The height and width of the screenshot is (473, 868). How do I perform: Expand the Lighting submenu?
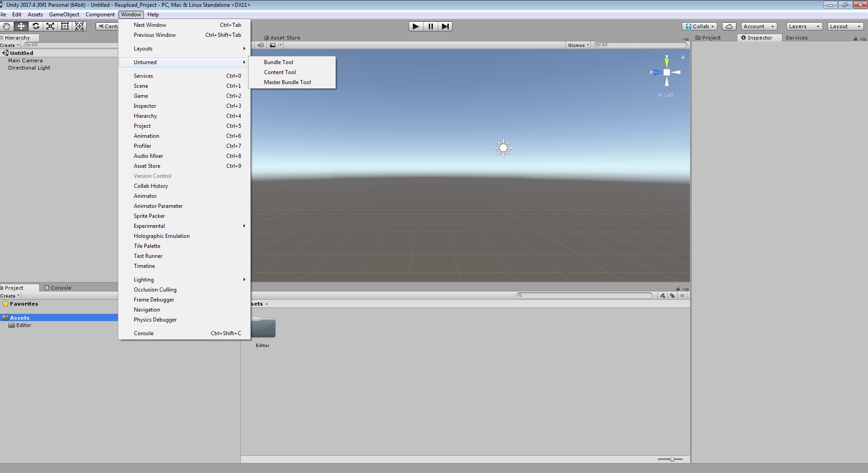coord(184,280)
